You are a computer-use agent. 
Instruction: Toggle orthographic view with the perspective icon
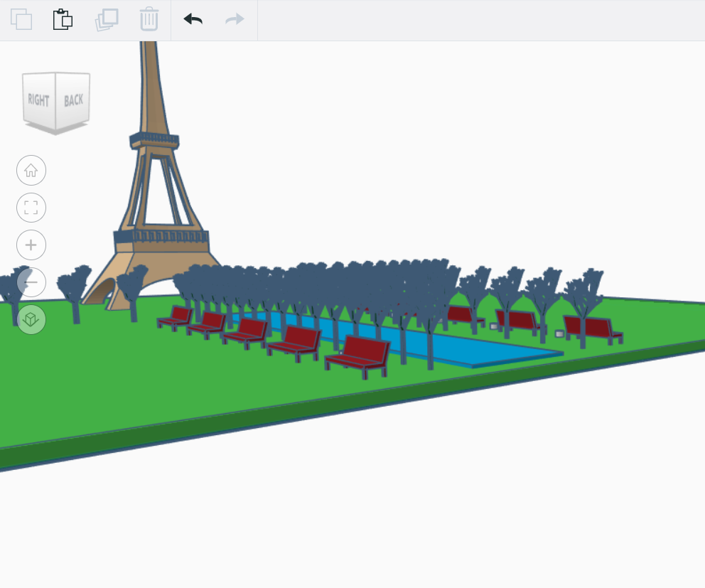(x=31, y=320)
